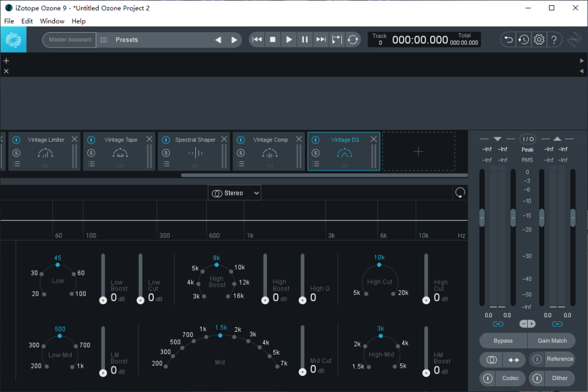The image size is (588, 392).
Task: Click the Master Assistant button
Action: (x=69, y=40)
